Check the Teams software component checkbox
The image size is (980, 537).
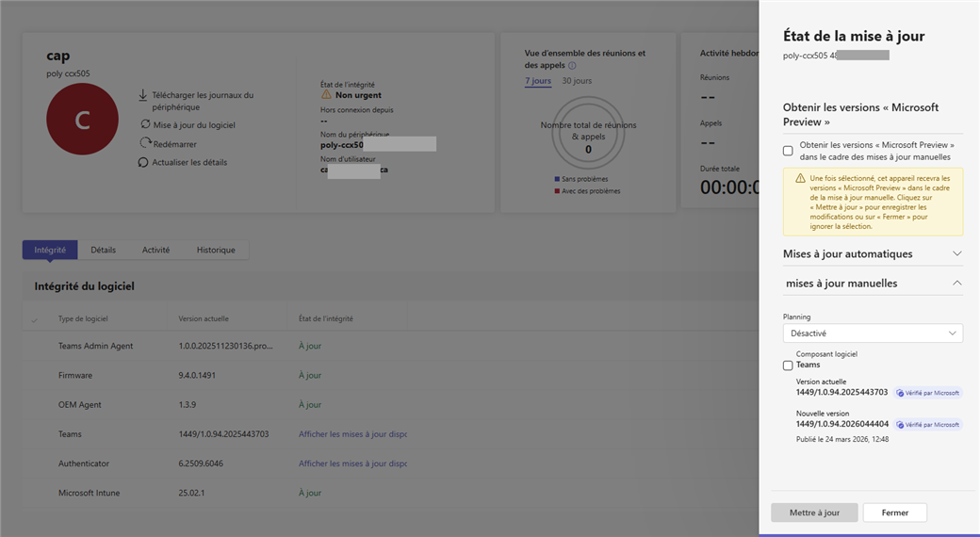[788, 366]
